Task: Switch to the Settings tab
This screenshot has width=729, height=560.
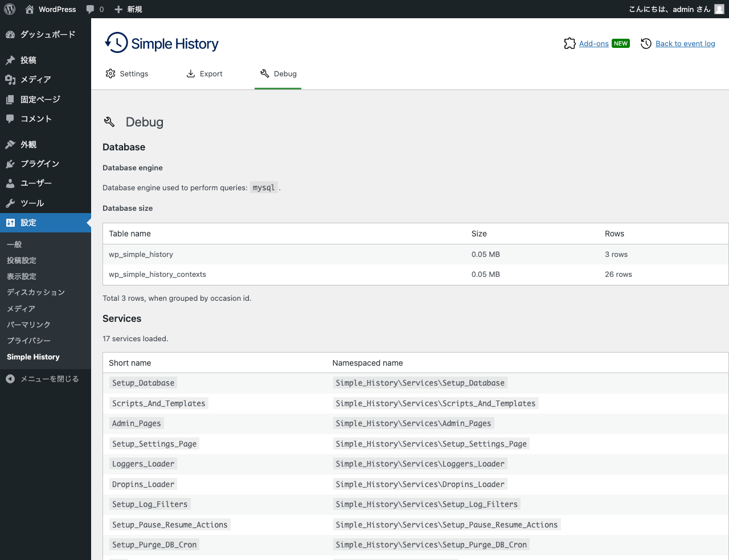Action: (127, 73)
